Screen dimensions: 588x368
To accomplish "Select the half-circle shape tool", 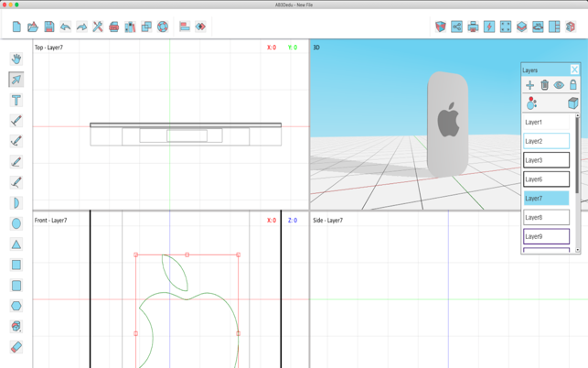I will pos(16,203).
